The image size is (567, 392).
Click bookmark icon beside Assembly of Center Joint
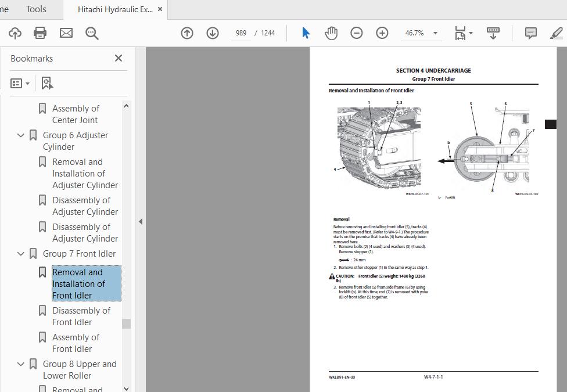click(x=42, y=109)
